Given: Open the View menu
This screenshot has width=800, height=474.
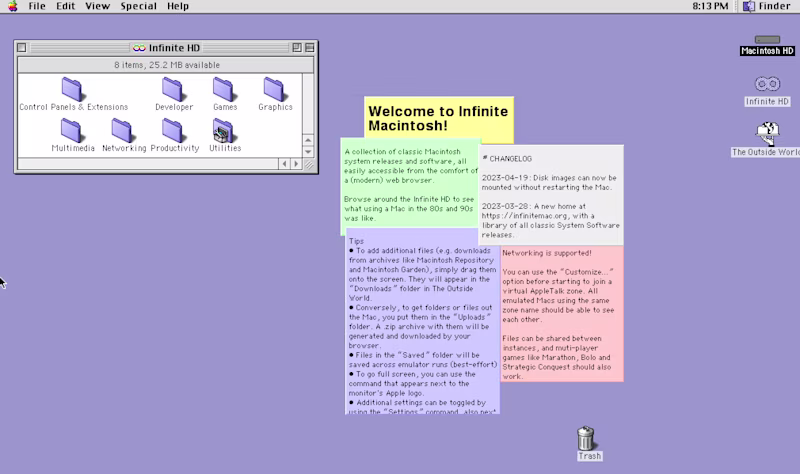Looking at the screenshot, I should (97, 6).
